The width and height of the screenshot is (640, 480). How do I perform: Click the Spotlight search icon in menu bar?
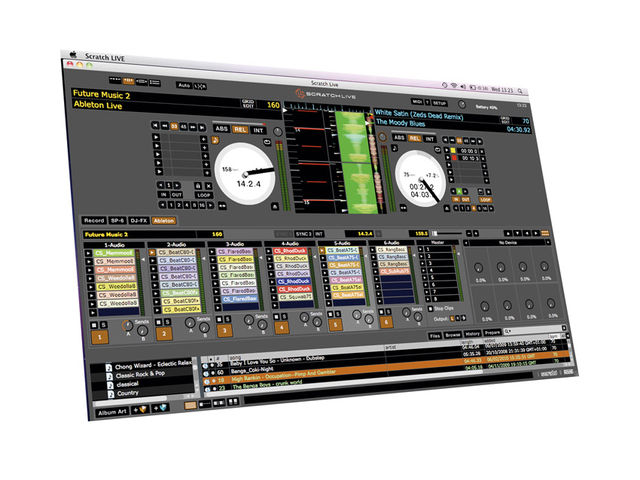(x=520, y=91)
